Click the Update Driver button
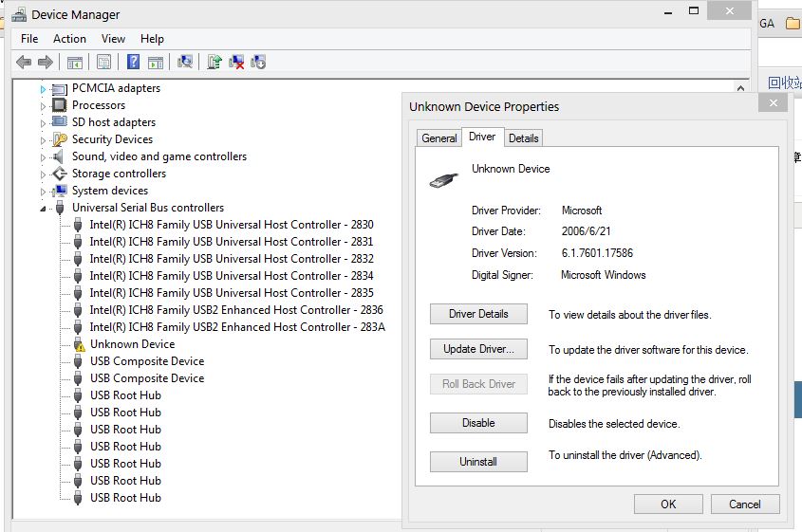The image size is (802, 532). point(478,349)
